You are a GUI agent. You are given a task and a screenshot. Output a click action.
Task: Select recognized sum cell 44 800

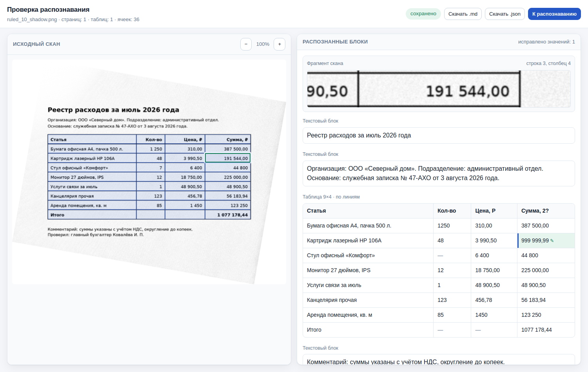pos(546,256)
